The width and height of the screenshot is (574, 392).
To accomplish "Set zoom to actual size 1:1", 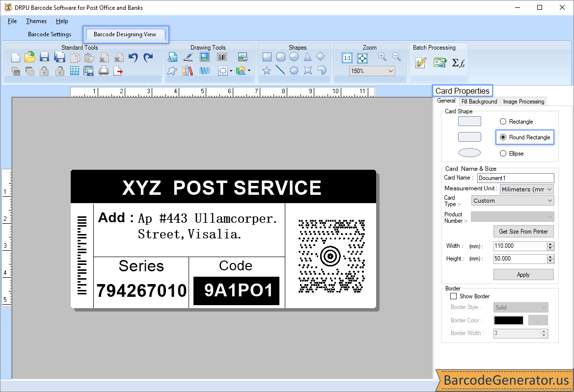I will [x=347, y=58].
